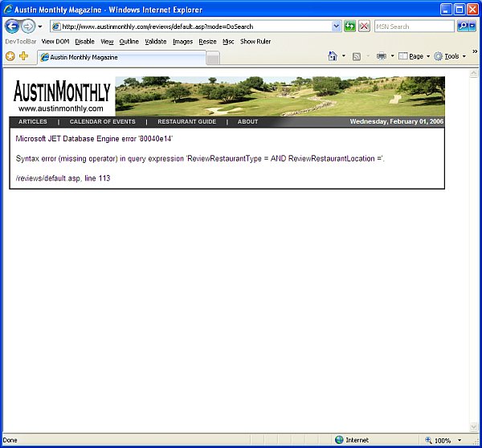Click the MSN Search input box

point(414,26)
